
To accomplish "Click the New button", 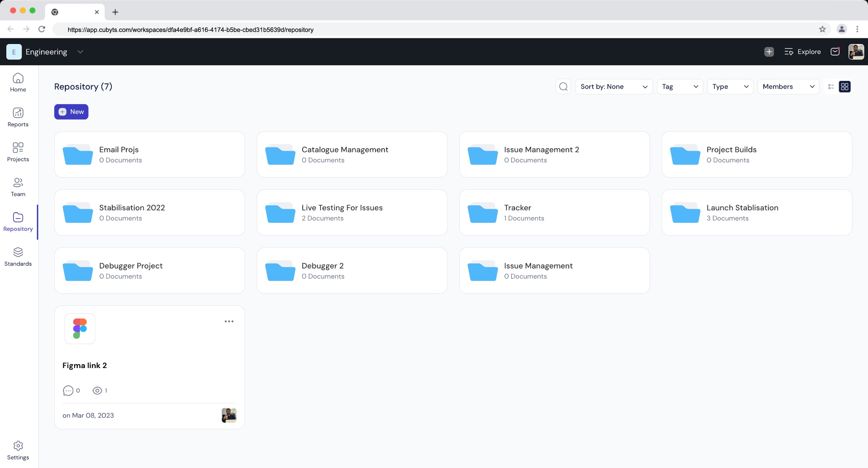I will (71, 112).
